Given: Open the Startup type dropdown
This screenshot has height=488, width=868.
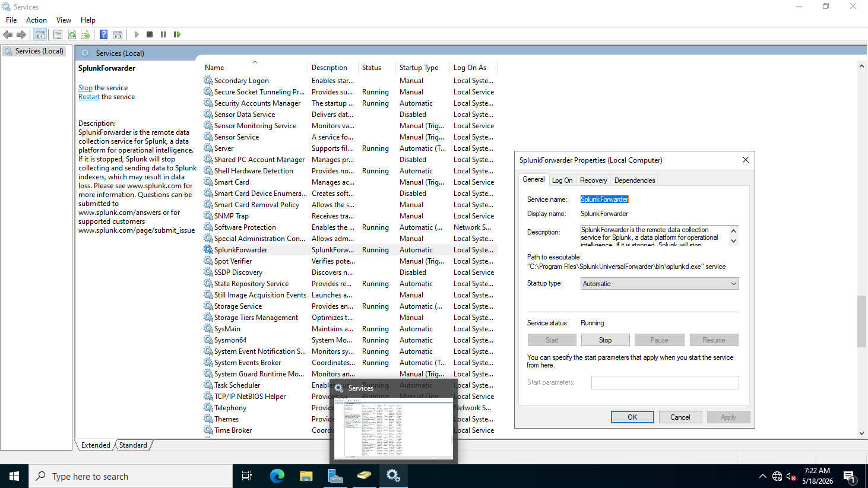Looking at the screenshot, I should (660, 284).
